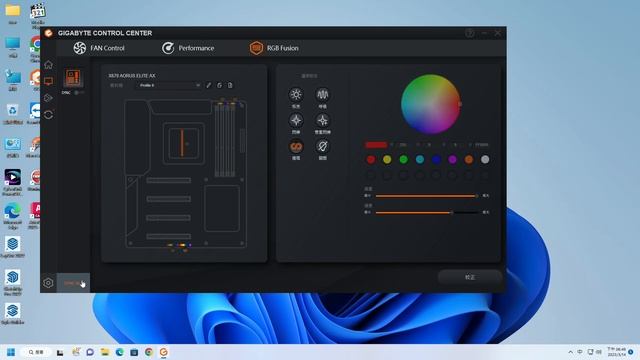Click the Gigabyte Control Center taskbar icon
The width and height of the screenshot is (640, 360).
tap(163, 352)
